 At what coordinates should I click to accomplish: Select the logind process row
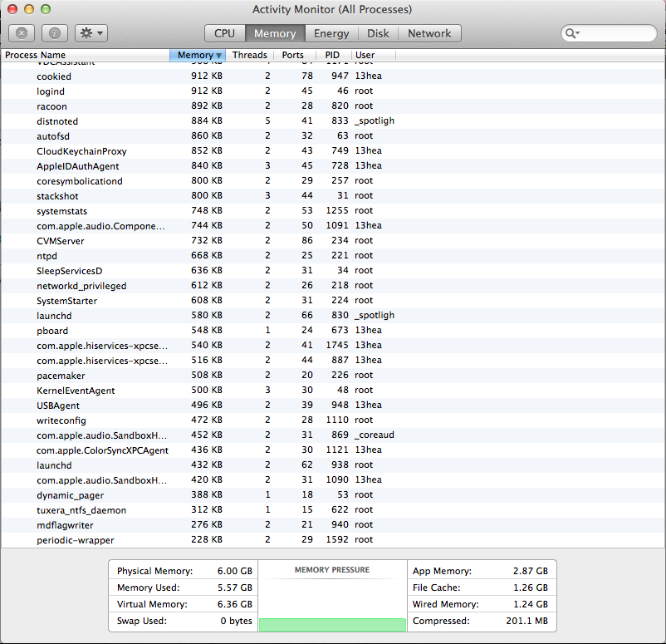pos(333,91)
